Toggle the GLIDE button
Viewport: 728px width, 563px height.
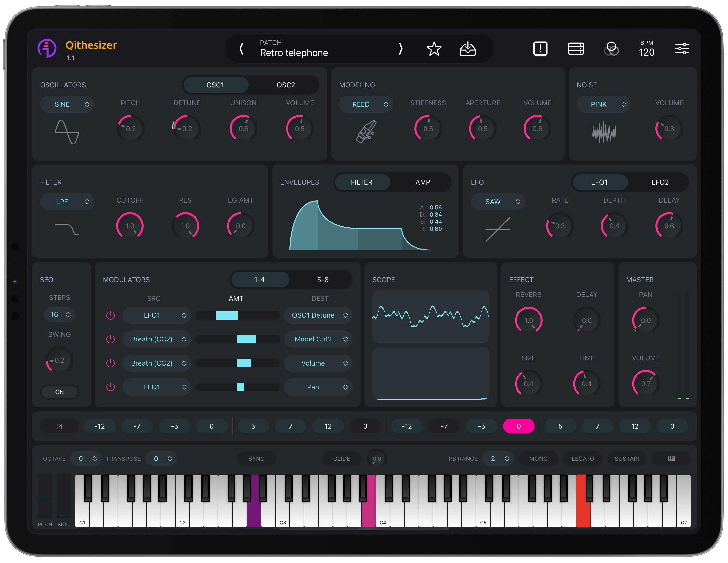(341, 459)
